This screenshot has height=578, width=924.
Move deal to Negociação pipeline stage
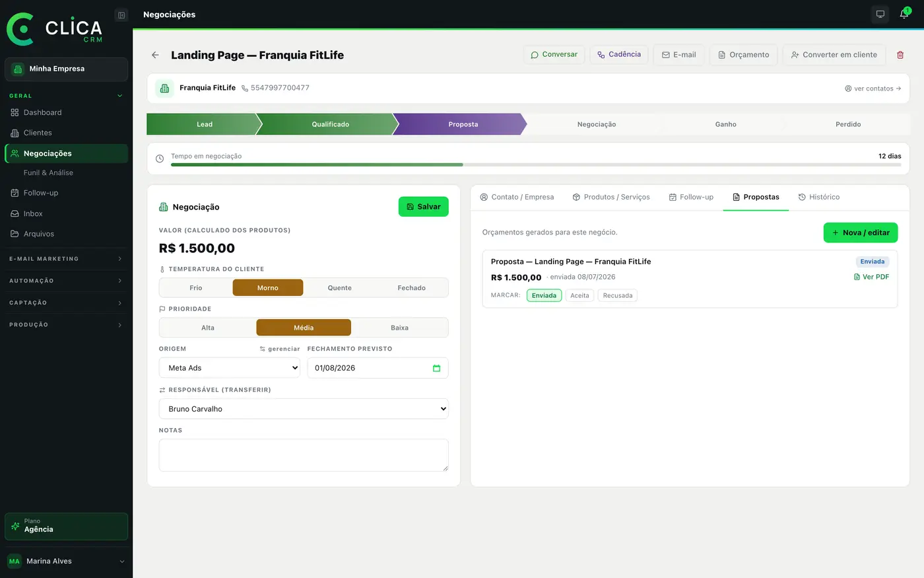597,124
